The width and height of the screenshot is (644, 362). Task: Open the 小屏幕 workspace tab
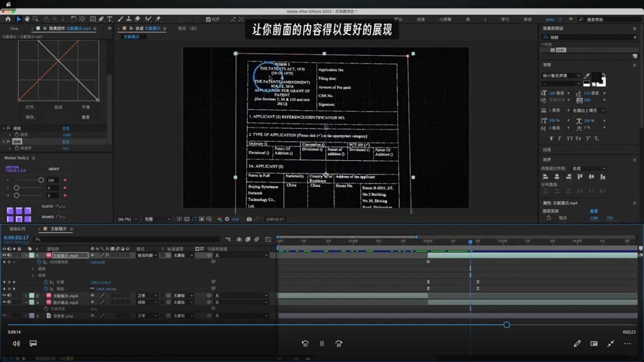445,19
